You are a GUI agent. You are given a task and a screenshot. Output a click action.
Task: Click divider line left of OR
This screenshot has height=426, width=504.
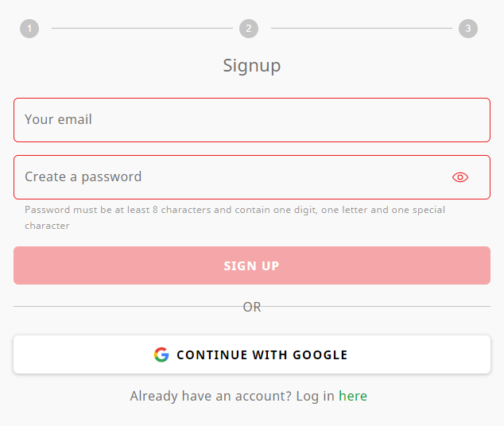[128, 307]
